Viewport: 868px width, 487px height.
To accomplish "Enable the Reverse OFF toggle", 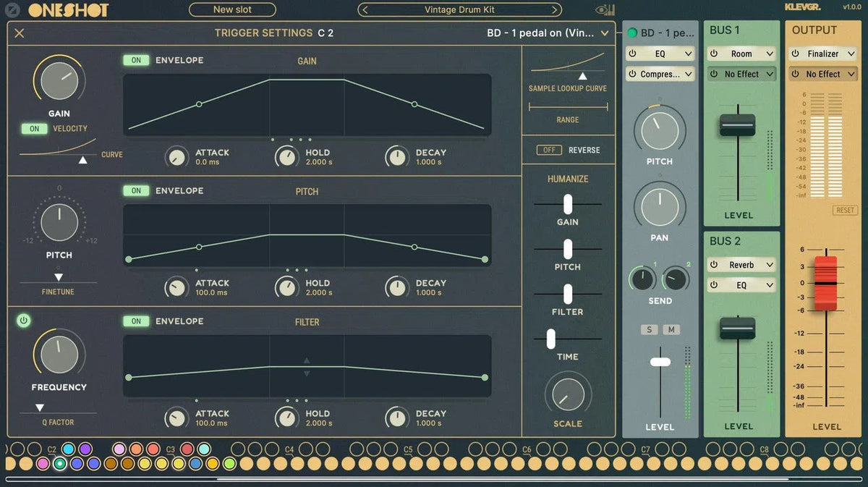I will (549, 150).
